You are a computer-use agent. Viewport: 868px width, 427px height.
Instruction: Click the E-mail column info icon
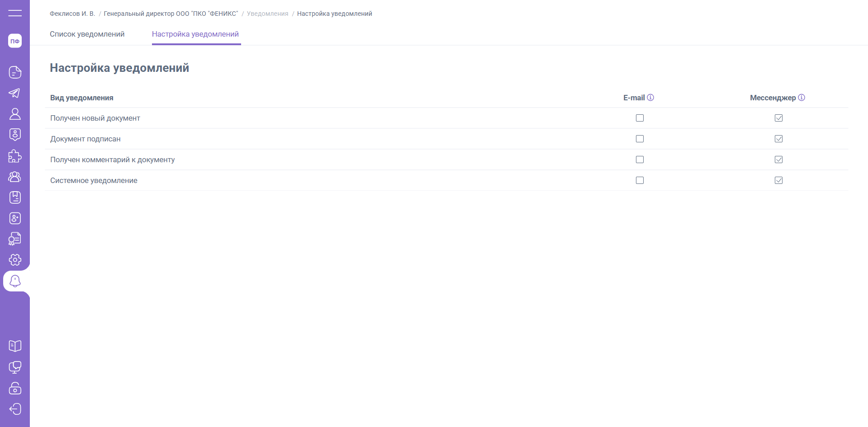pos(650,98)
